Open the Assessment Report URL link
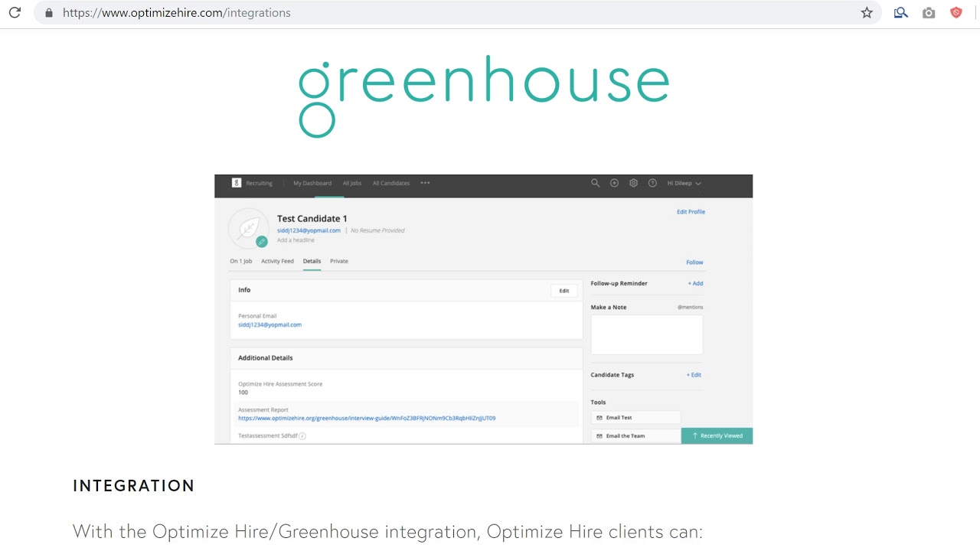The width and height of the screenshot is (980, 551). pyautogui.click(x=367, y=419)
